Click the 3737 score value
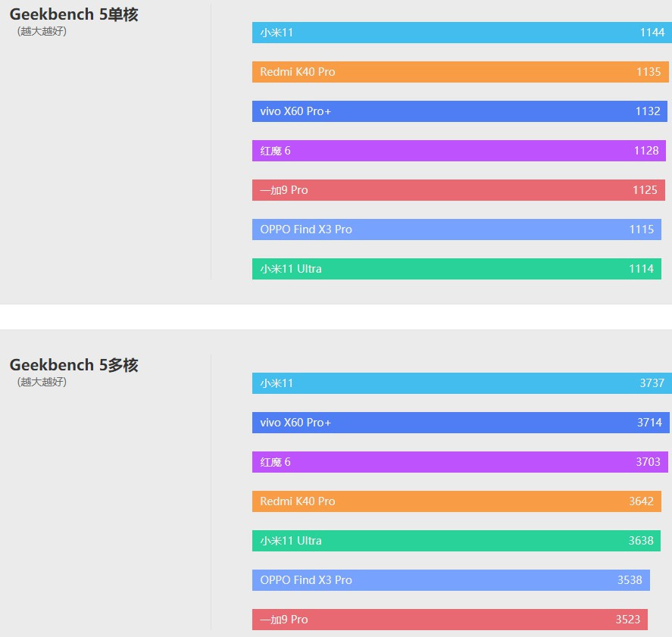 652,383
